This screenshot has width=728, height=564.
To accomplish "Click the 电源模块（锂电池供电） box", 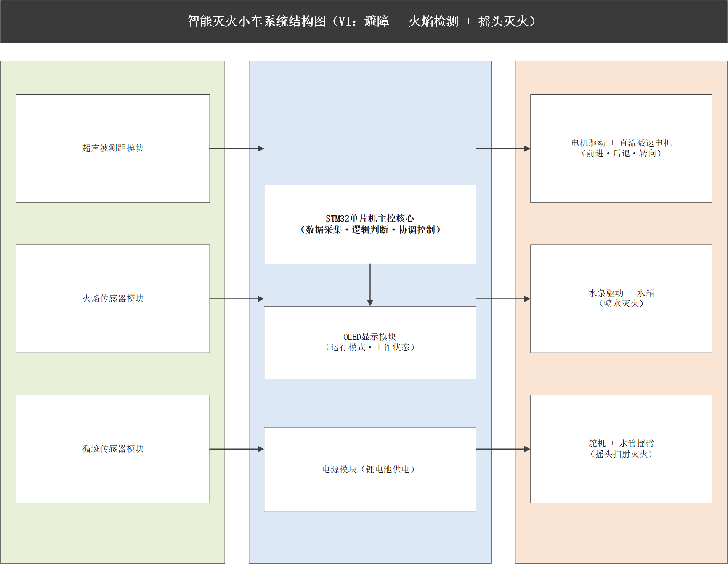I will click(x=370, y=469).
